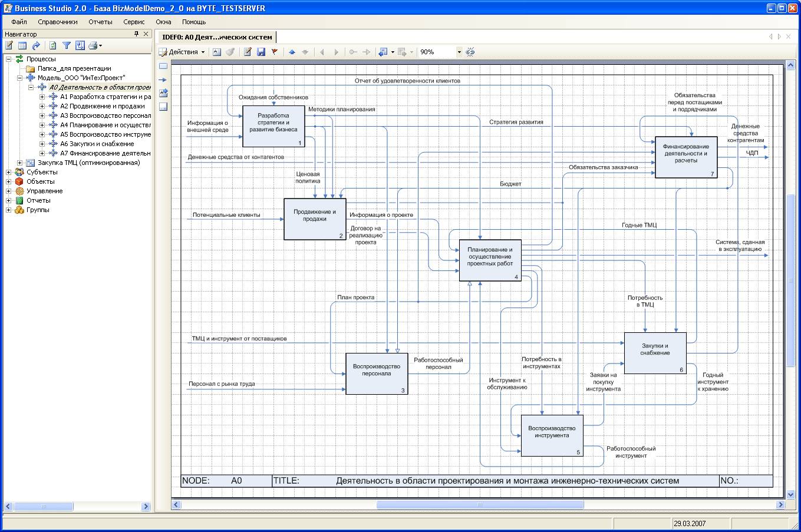801x532 pixels.
Task: Collapse the Процессы tree node
Action: coord(9,59)
